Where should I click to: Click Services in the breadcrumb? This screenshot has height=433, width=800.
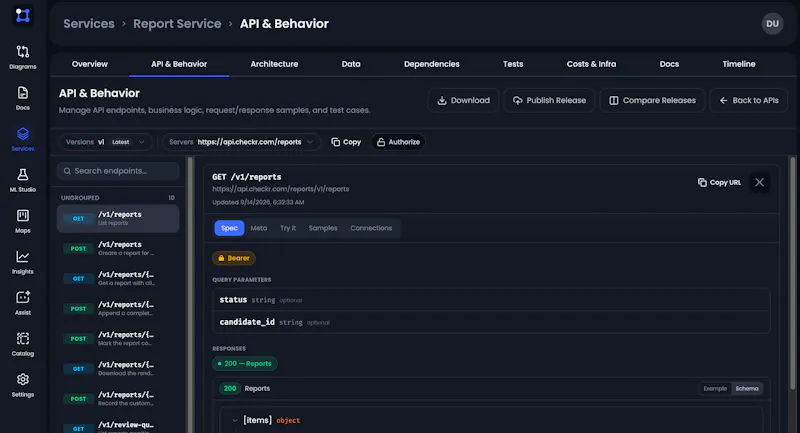(x=89, y=23)
